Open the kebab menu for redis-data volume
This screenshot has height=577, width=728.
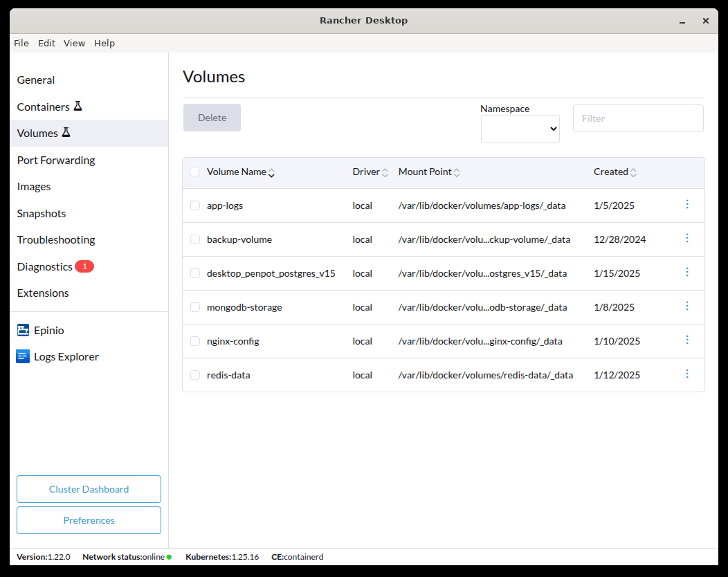pyautogui.click(x=687, y=374)
